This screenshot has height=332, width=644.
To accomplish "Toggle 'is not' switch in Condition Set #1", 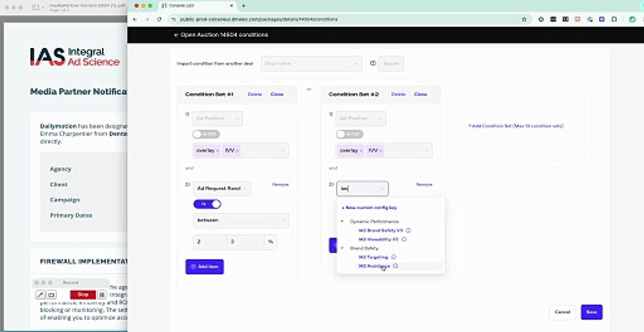I will (x=206, y=134).
